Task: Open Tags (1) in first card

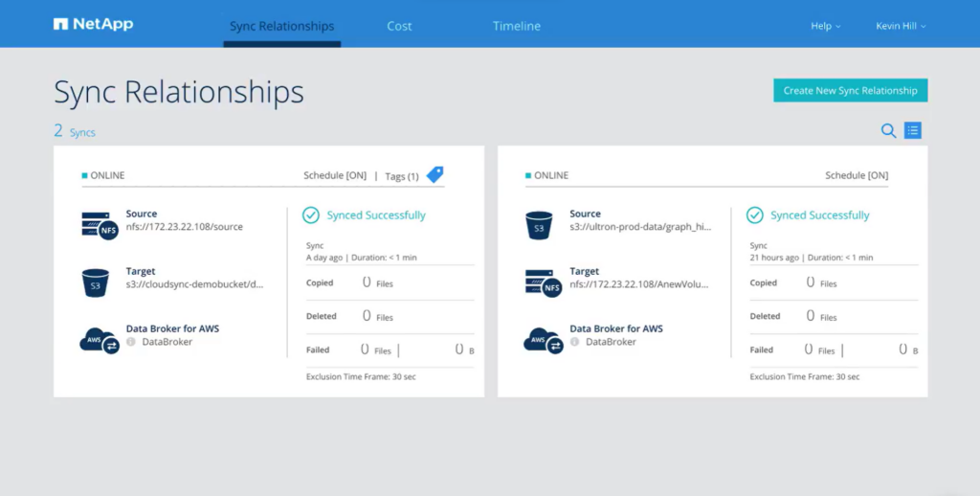Action: 402,176
